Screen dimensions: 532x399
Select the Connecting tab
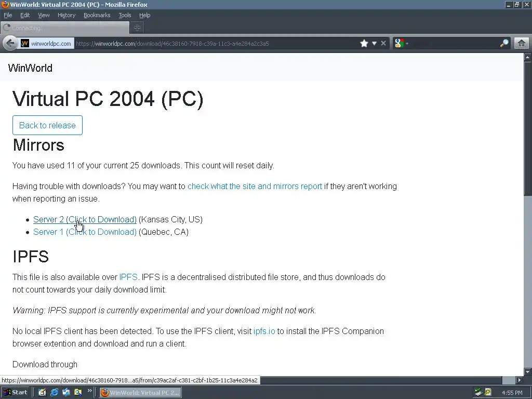coord(65,28)
